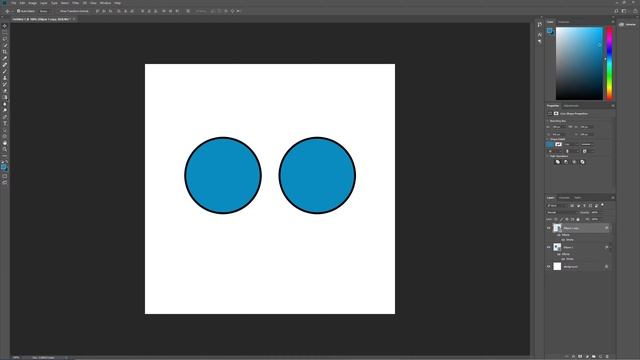Select the Path Selection tool

tap(5, 130)
